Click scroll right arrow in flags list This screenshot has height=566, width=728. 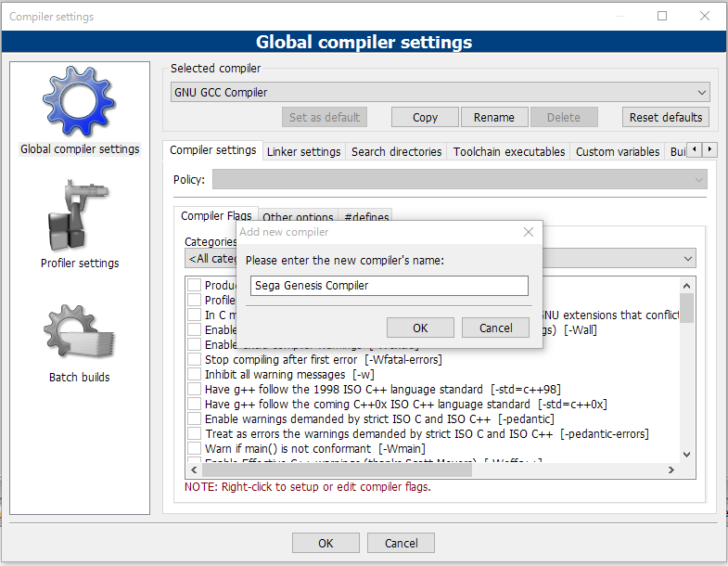coord(671,470)
